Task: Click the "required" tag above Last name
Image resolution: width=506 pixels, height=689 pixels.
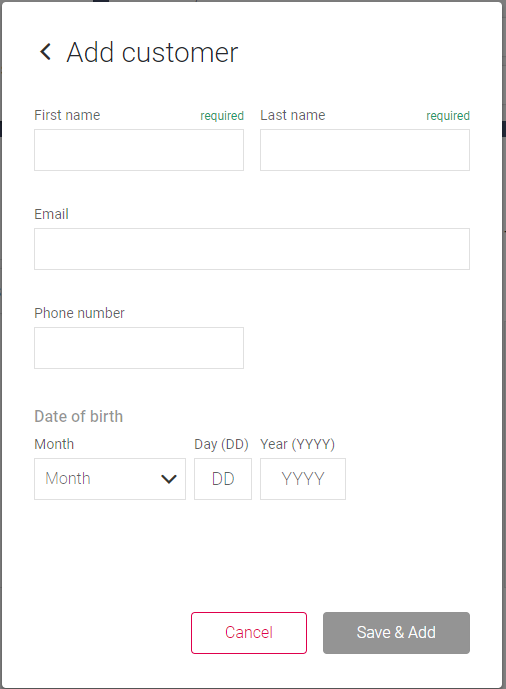Action: pyautogui.click(x=448, y=116)
